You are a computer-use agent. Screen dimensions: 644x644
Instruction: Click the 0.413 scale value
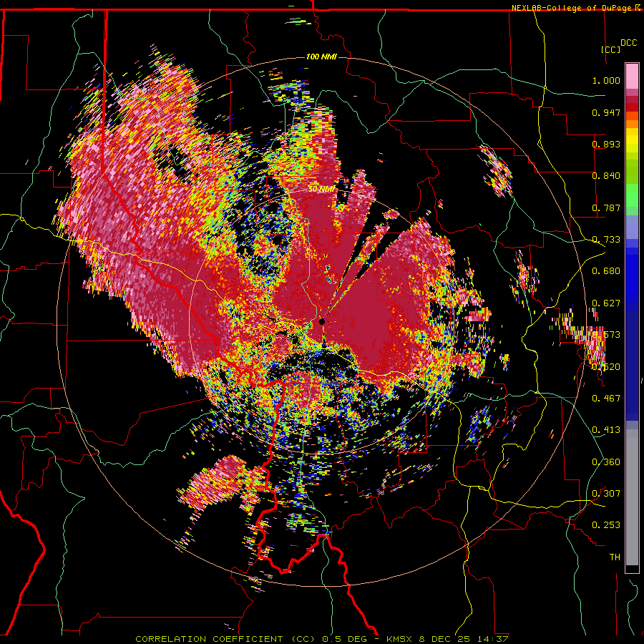pyautogui.click(x=606, y=430)
